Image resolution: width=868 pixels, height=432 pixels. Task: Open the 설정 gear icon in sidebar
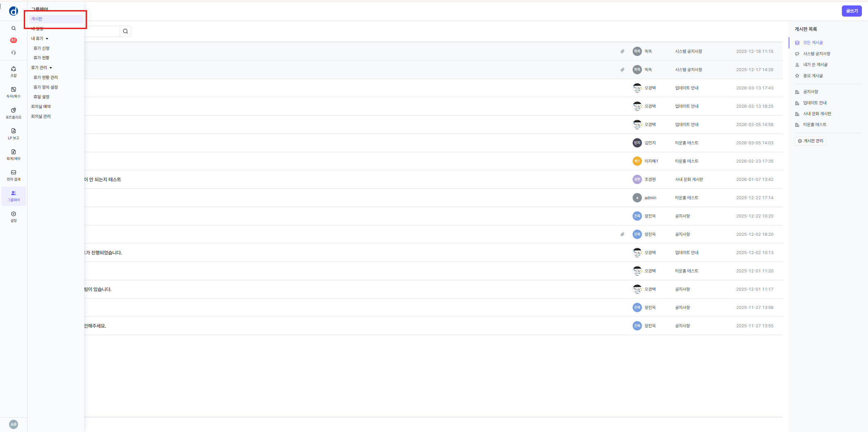[14, 216]
